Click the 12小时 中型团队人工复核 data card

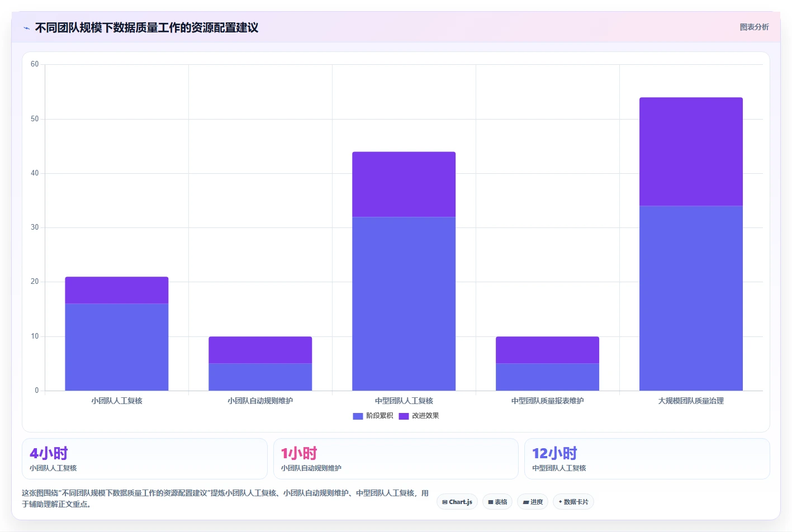click(647, 459)
